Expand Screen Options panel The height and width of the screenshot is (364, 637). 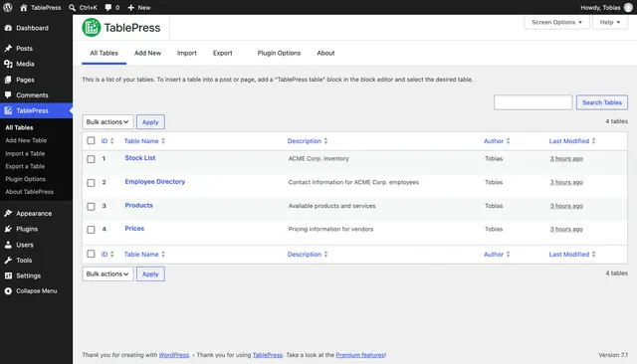click(x=556, y=22)
